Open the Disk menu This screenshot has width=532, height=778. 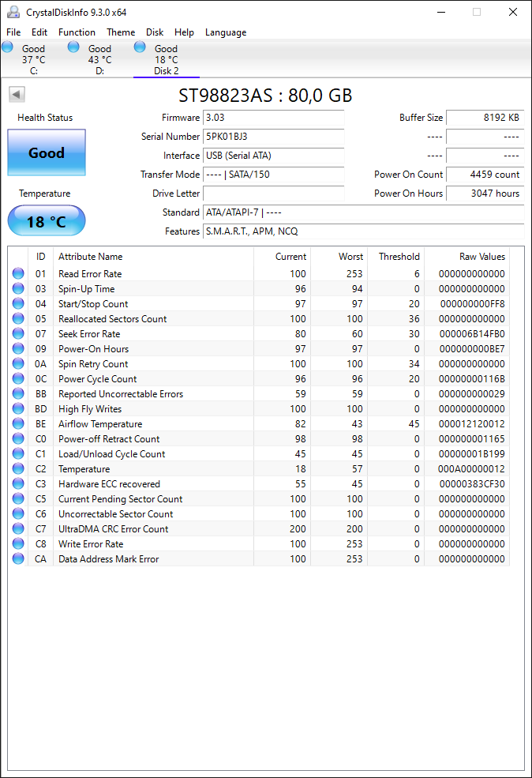155,32
